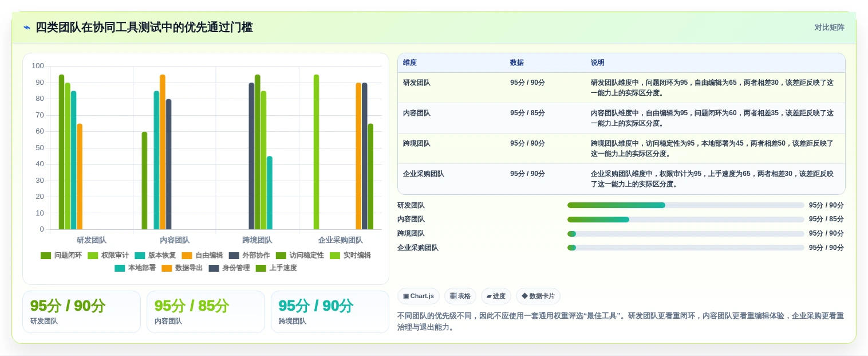Click the 对比矩阵 label in header

(829, 28)
